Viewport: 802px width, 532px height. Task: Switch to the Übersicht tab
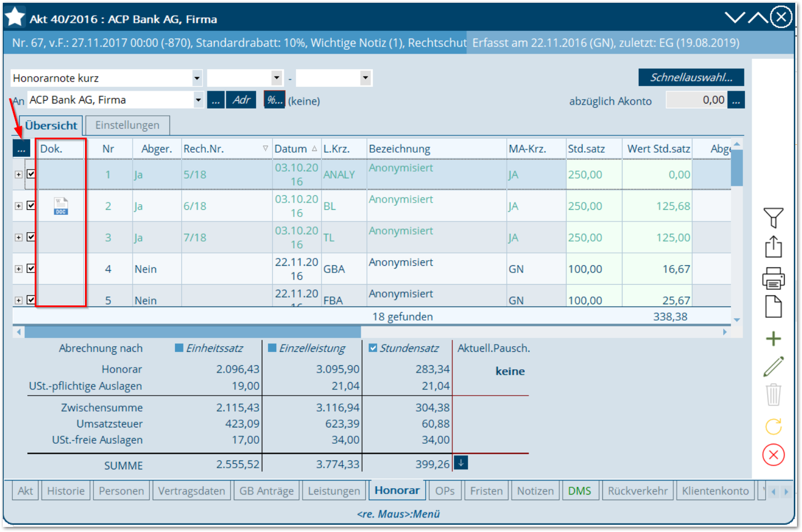(51, 125)
